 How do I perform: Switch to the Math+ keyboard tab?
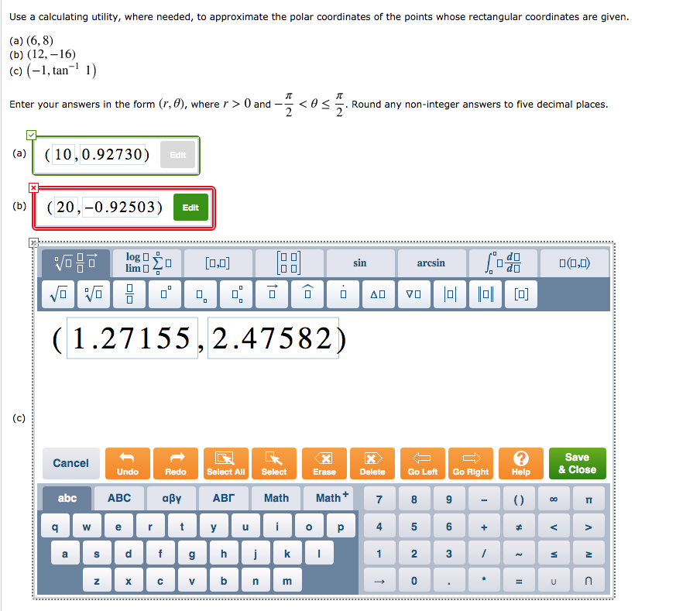(328, 499)
